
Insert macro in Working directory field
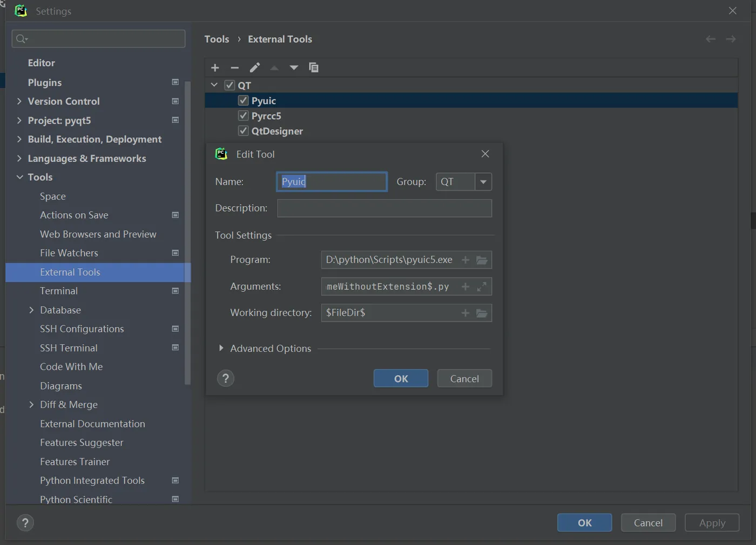(x=465, y=313)
